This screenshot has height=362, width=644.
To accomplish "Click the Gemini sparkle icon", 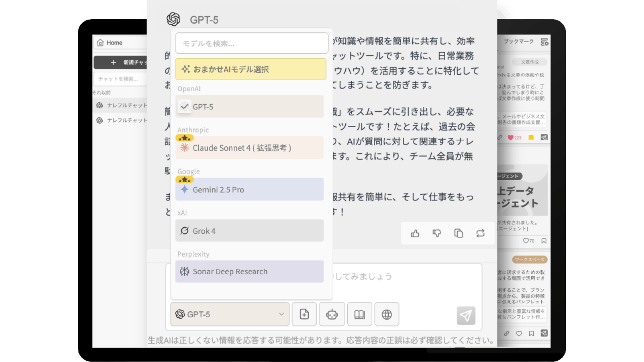I will [184, 189].
